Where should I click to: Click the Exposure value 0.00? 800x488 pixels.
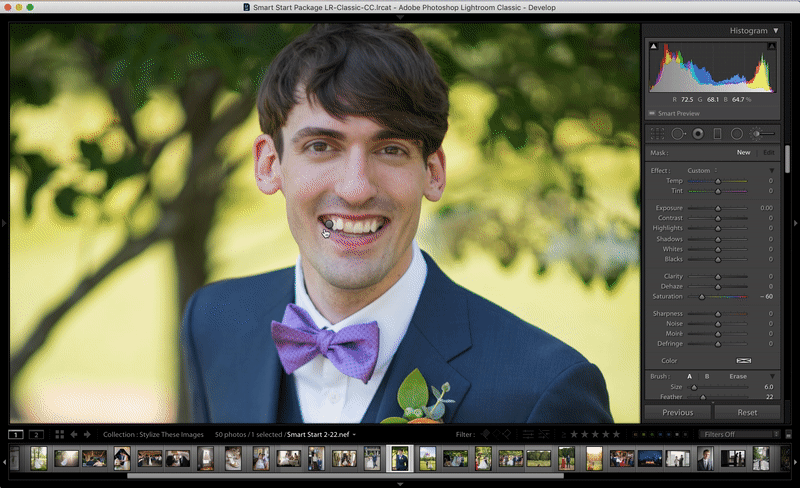pyautogui.click(x=766, y=208)
